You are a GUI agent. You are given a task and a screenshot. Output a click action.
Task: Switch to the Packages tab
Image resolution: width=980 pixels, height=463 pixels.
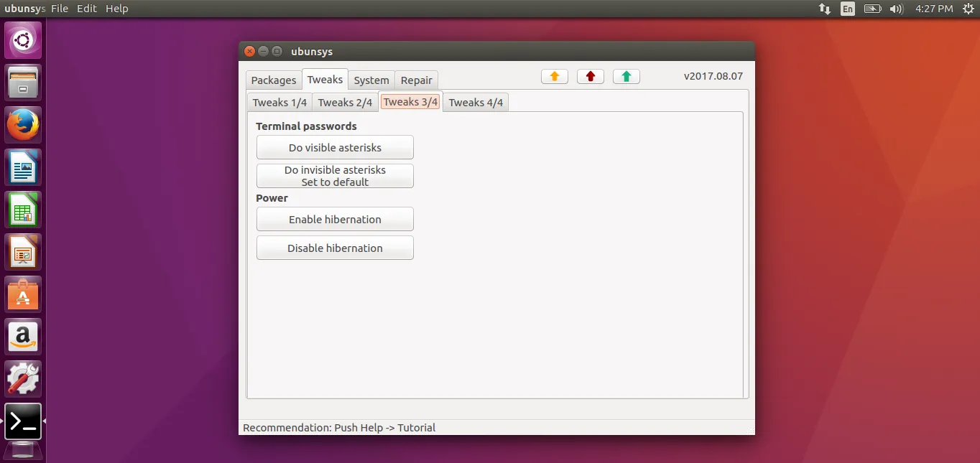coord(273,80)
